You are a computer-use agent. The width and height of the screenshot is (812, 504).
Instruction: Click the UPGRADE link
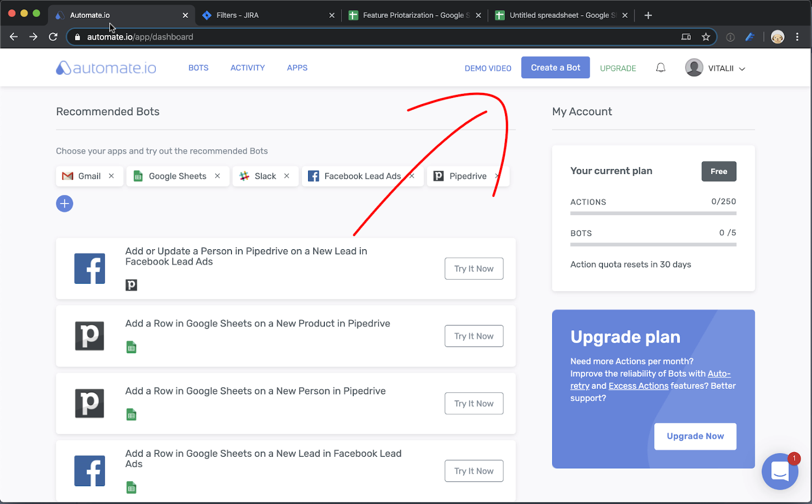click(x=618, y=68)
